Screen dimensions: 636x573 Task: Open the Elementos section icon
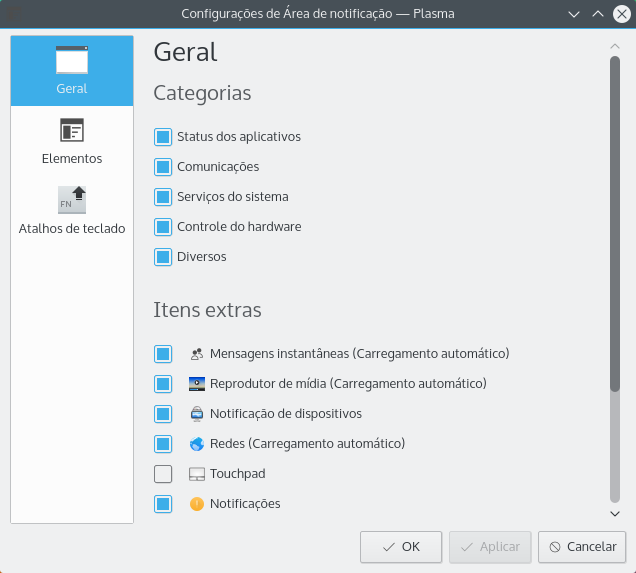point(72,131)
